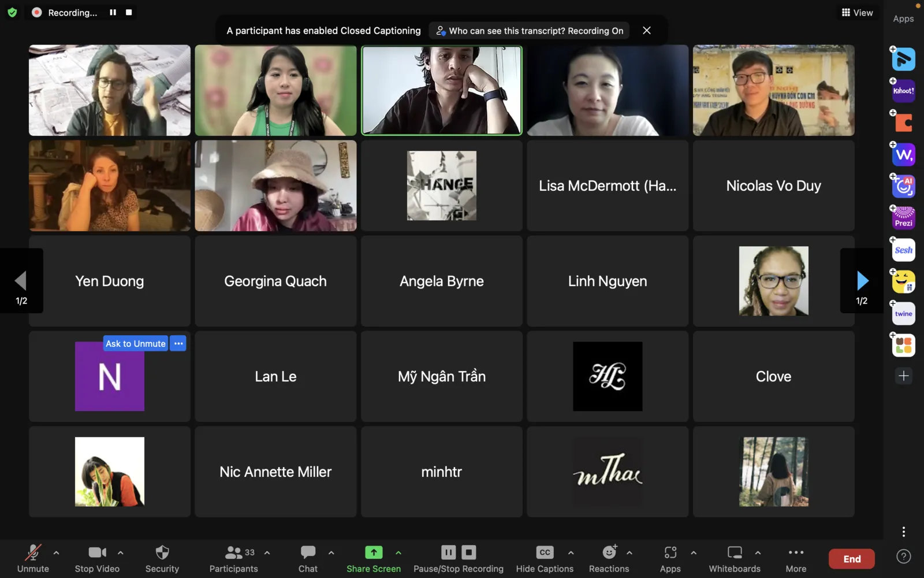
Task: Hide Captions using the CC button
Action: pos(544,553)
